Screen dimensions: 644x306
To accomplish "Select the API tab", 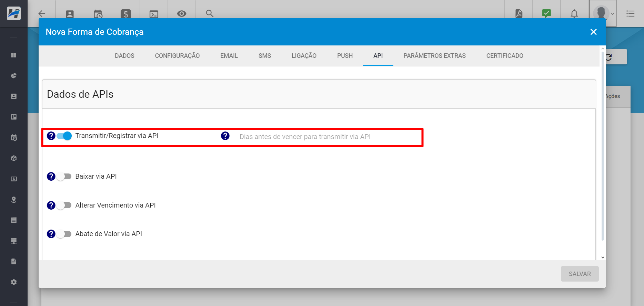I will coord(378,56).
